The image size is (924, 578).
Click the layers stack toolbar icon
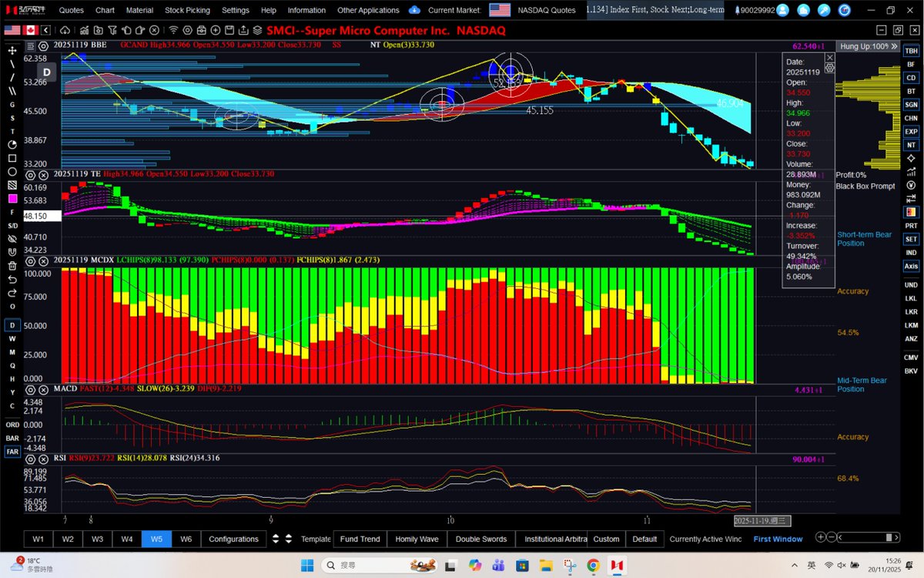click(x=257, y=30)
